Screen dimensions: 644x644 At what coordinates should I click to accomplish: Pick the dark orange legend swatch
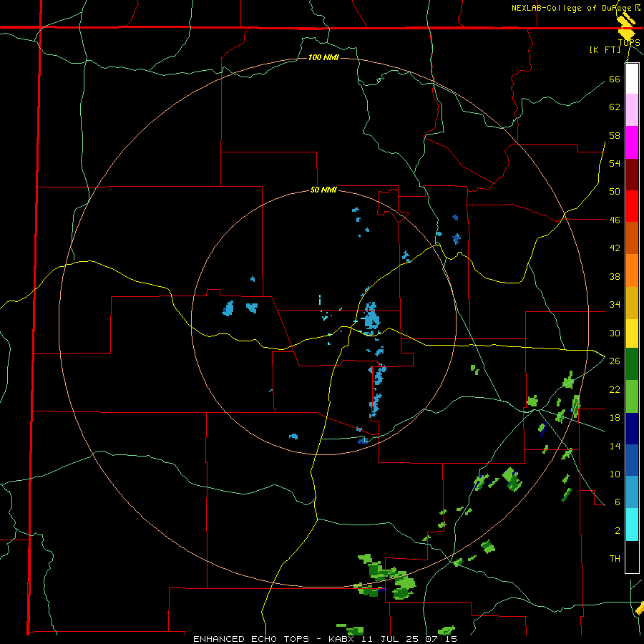[632, 238]
